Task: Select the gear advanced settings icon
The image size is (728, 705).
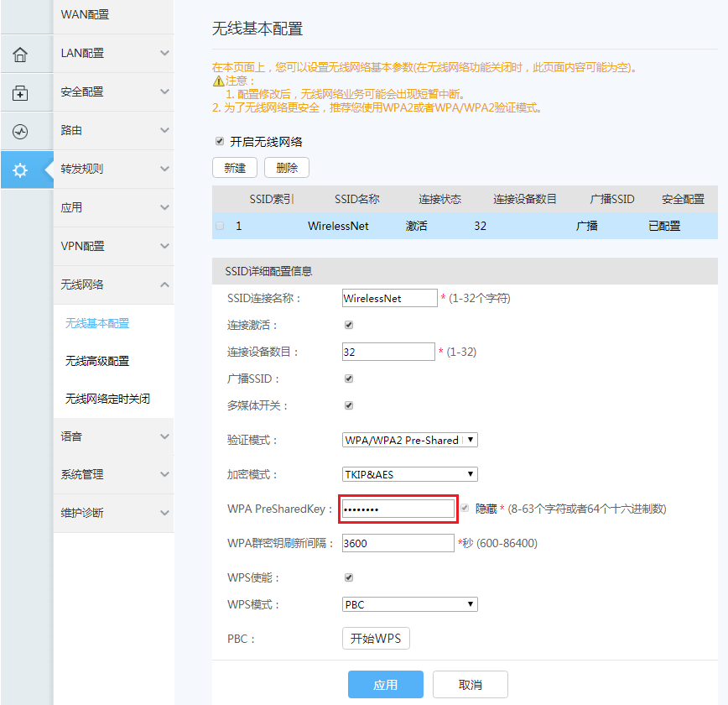Action: 20,170
